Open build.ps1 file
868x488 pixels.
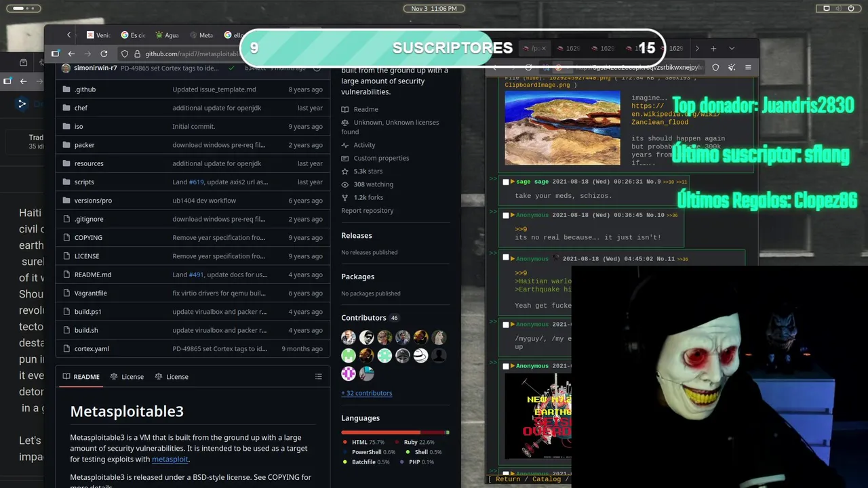[x=87, y=312]
